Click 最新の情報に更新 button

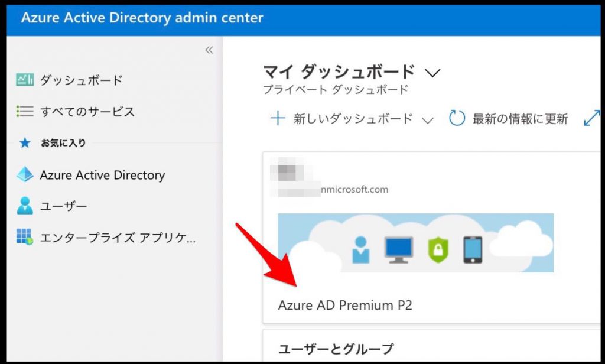coord(520,119)
